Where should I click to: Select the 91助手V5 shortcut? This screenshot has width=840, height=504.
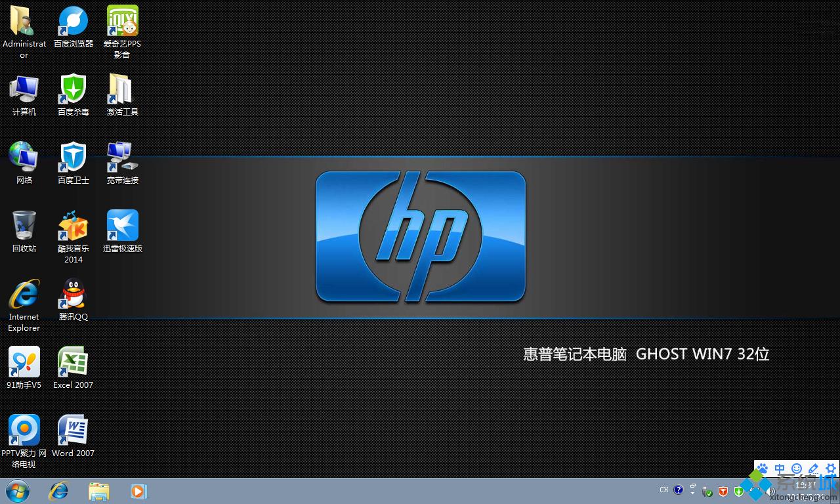tap(24, 362)
